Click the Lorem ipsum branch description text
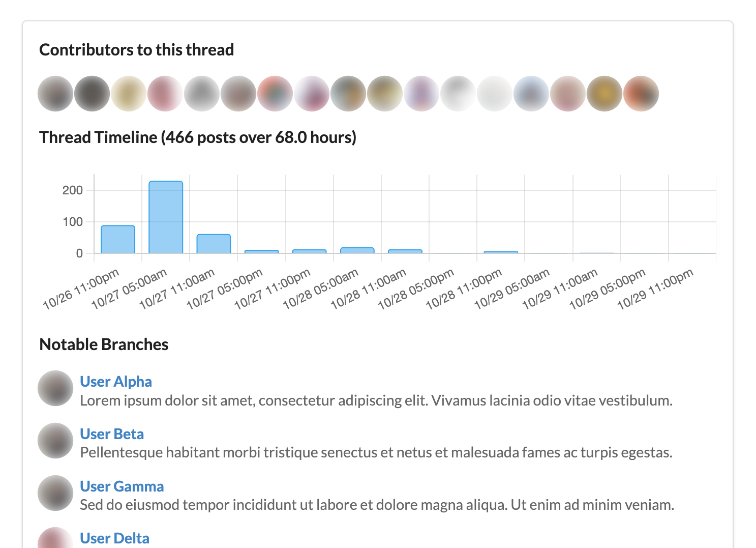This screenshot has width=756, height=548. (x=376, y=401)
